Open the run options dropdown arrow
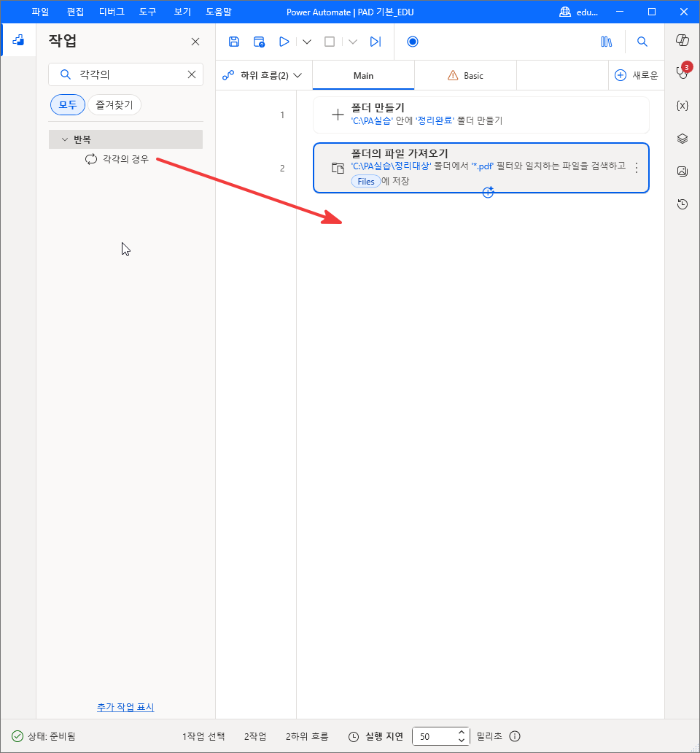Viewport: 700px width, 753px height. 307,42
